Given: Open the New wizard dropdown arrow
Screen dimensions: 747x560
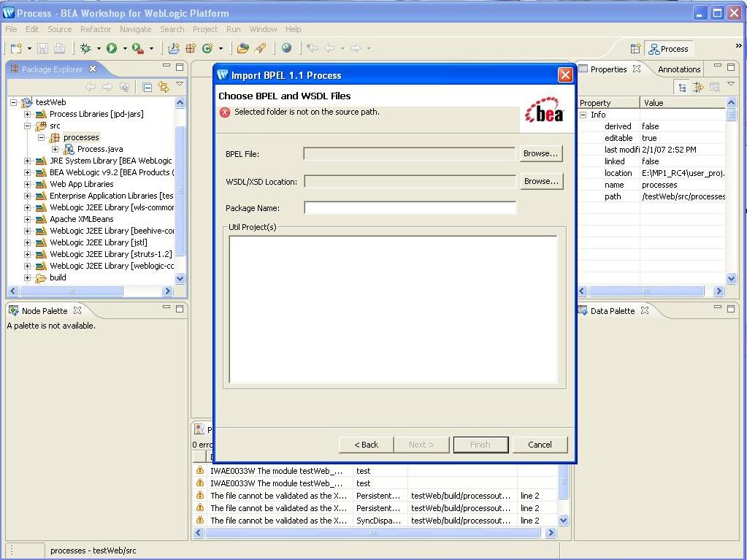Looking at the screenshot, I should 29,49.
